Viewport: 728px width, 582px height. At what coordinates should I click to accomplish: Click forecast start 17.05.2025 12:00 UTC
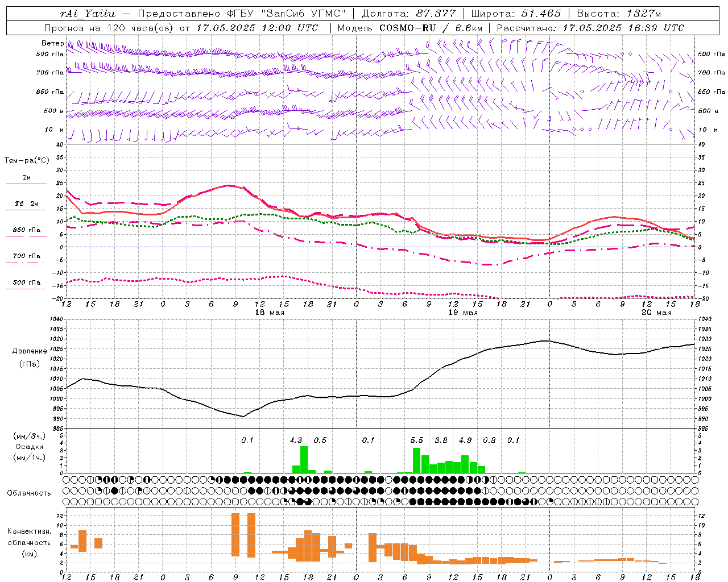[x=257, y=28]
